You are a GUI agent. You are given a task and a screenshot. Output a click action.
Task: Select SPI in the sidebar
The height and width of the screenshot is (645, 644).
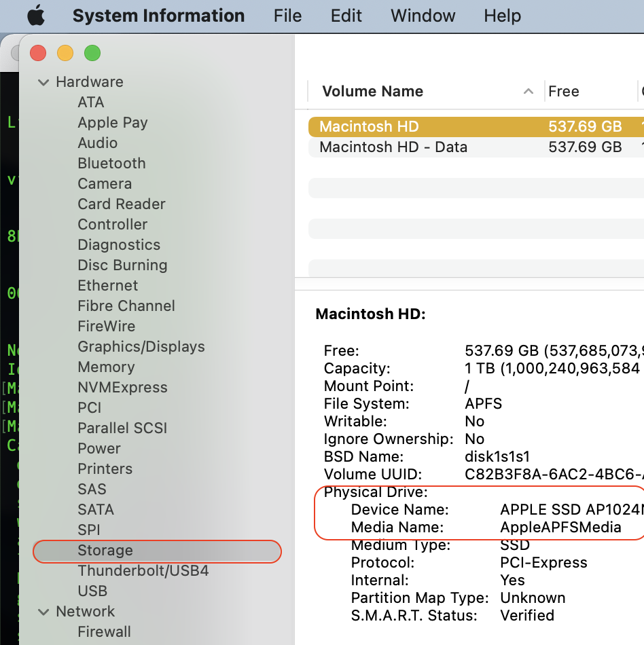click(89, 530)
